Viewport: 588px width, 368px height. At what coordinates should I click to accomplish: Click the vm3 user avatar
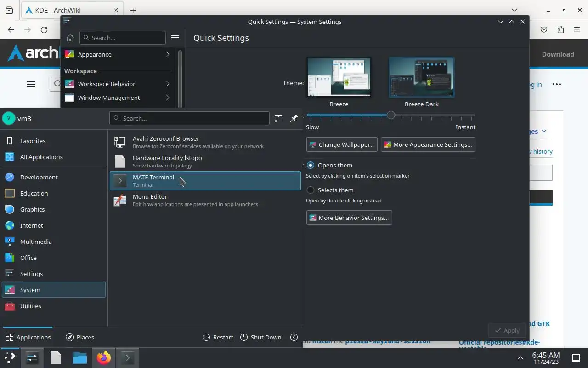[9, 118]
